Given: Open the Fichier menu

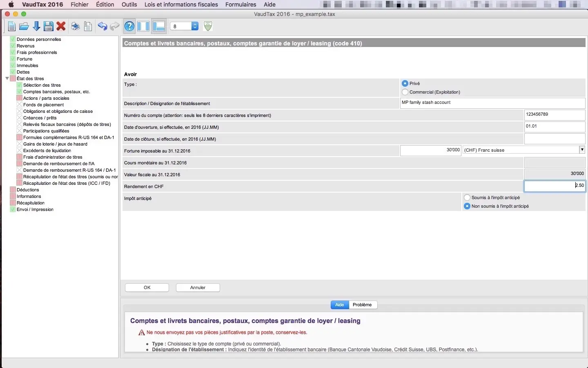Looking at the screenshot, I should (x=79, y=4).
